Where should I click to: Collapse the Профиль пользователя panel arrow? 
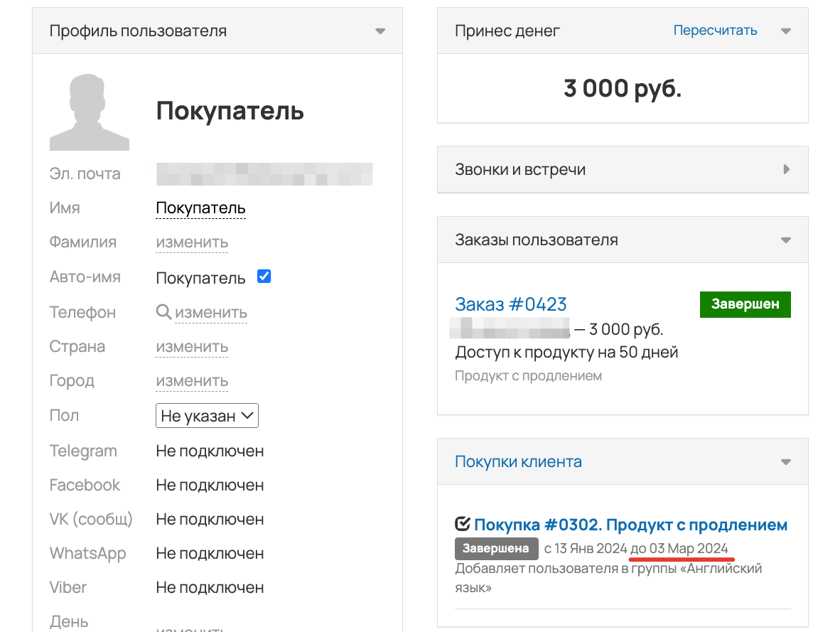pos(380,31)
